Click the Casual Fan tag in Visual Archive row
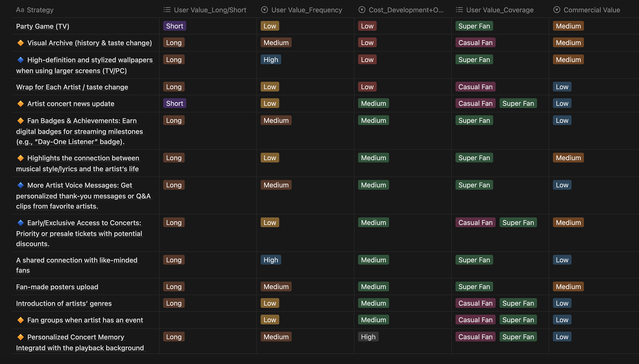 click(475, 43)
